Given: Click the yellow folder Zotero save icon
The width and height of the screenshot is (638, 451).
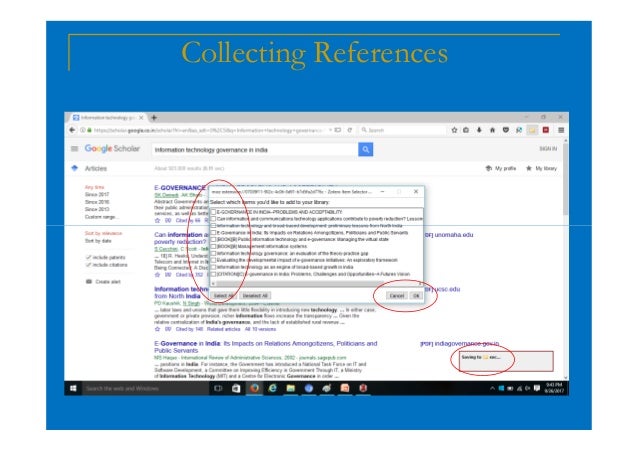Looking at the screenshot, I should click(532, 130).
